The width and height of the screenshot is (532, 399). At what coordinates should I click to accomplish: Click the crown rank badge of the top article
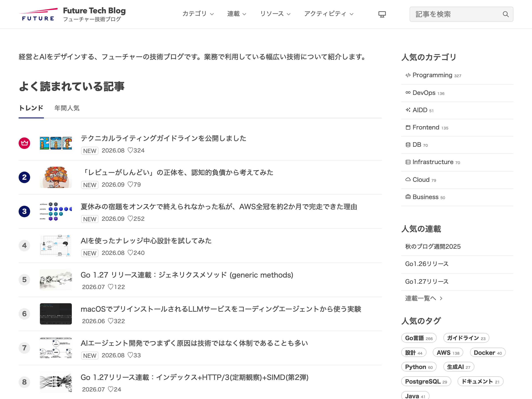[x=24, y=143]
